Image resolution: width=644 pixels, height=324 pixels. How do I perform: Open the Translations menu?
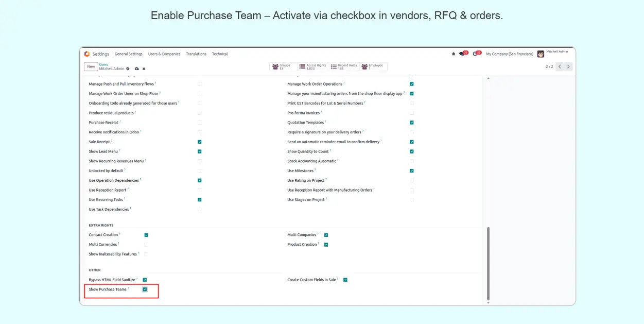196,54
